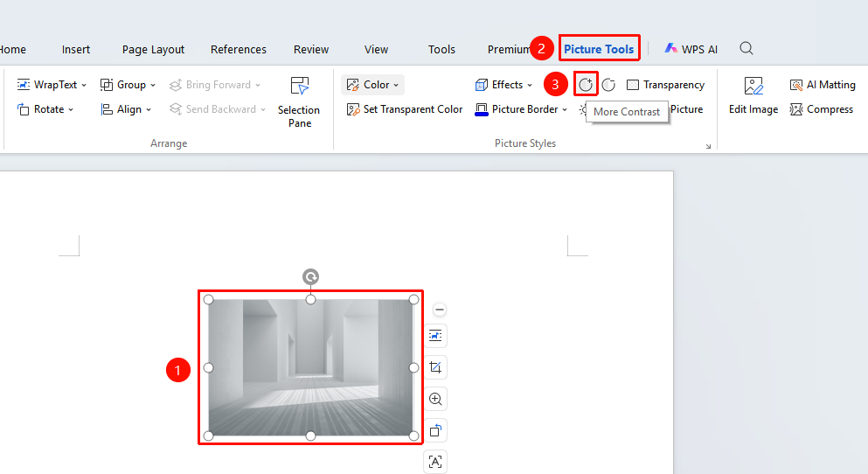Switch to the Insert tab
Image resolution: width=868 pixels, height=474 pixels.
[76, 49]
